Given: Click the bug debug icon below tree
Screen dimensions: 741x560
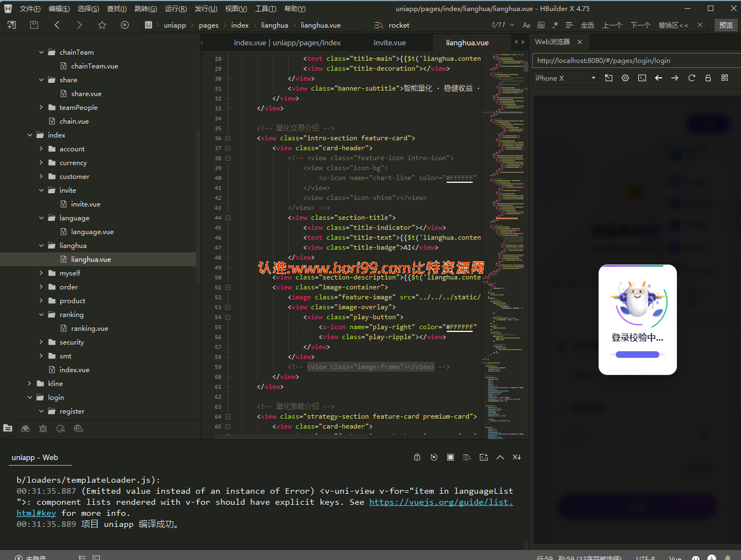Looking at the screenshot, I should 43,429.
